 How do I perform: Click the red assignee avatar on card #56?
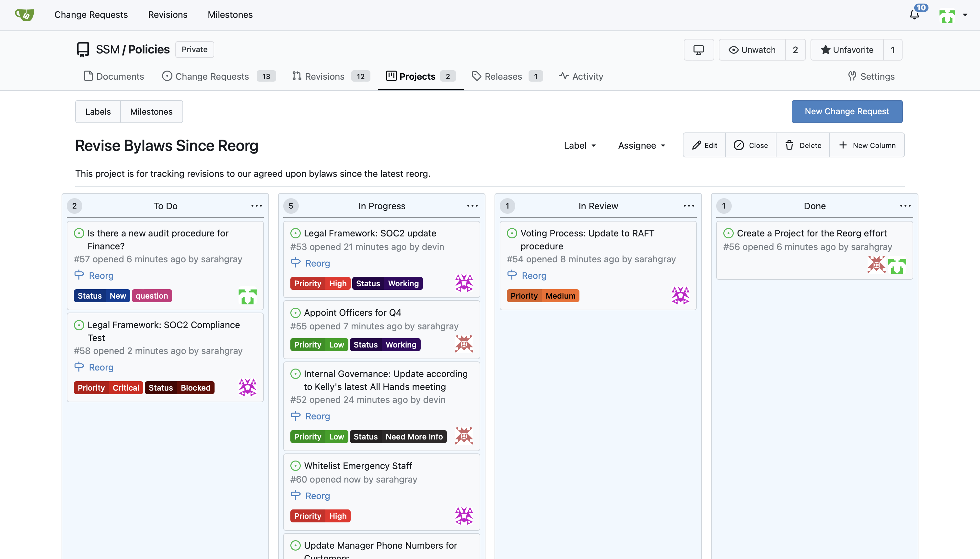click(x=876, y=265)
